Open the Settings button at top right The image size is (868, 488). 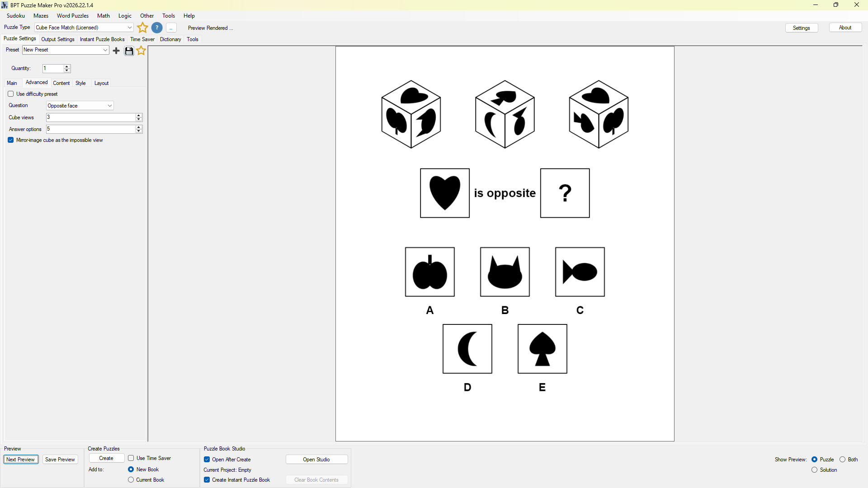[x=802, y=28]
